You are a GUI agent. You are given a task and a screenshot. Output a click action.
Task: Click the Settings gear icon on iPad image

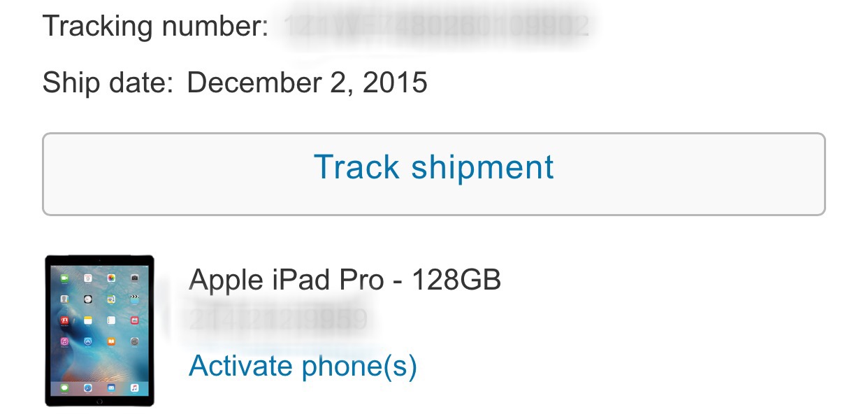pos(135,341)
